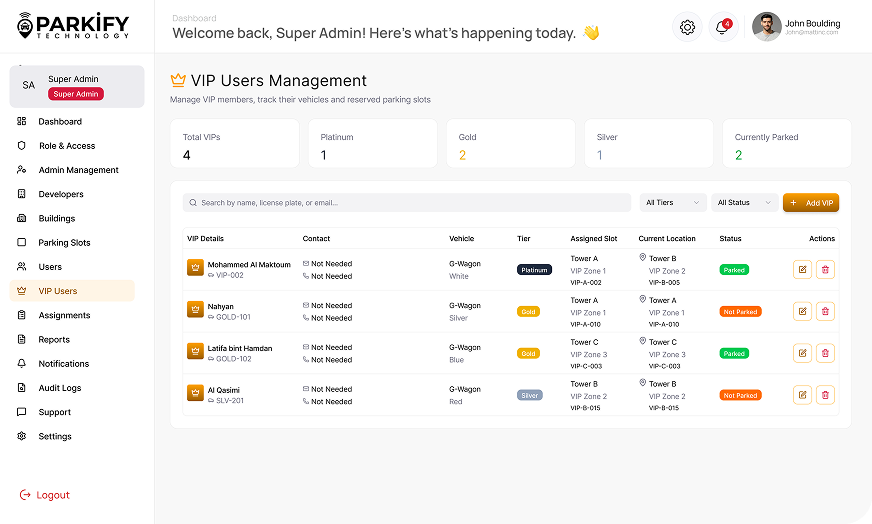Image resolution: width=872 pixels, height=524 pixels.
Task: Delete the Nahyan VIP entry
Action: [x=825, y=311]
